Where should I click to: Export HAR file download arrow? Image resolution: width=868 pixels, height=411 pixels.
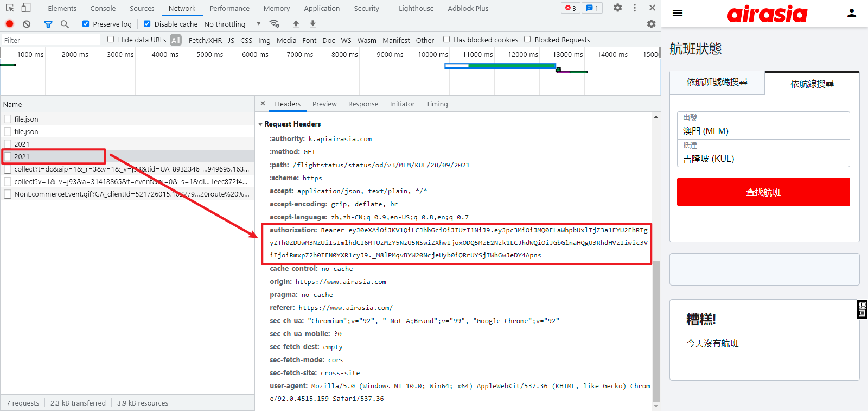[x=312, y=24]
